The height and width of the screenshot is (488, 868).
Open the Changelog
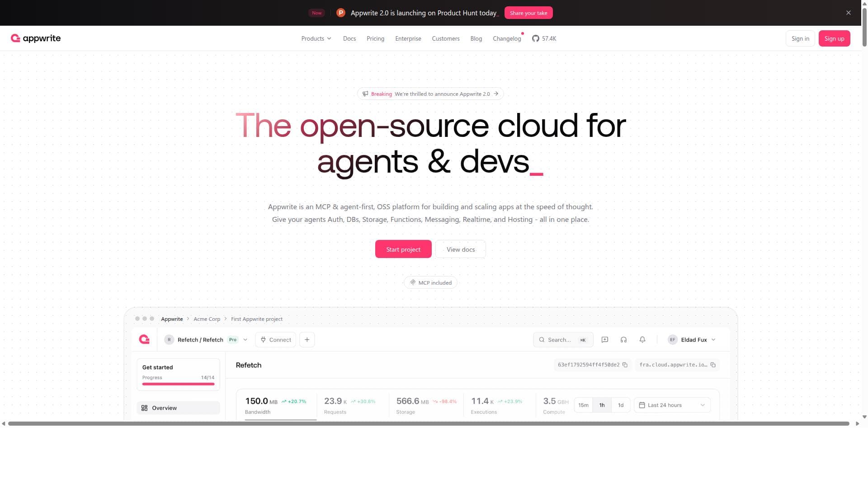click(x=507, y=38)
